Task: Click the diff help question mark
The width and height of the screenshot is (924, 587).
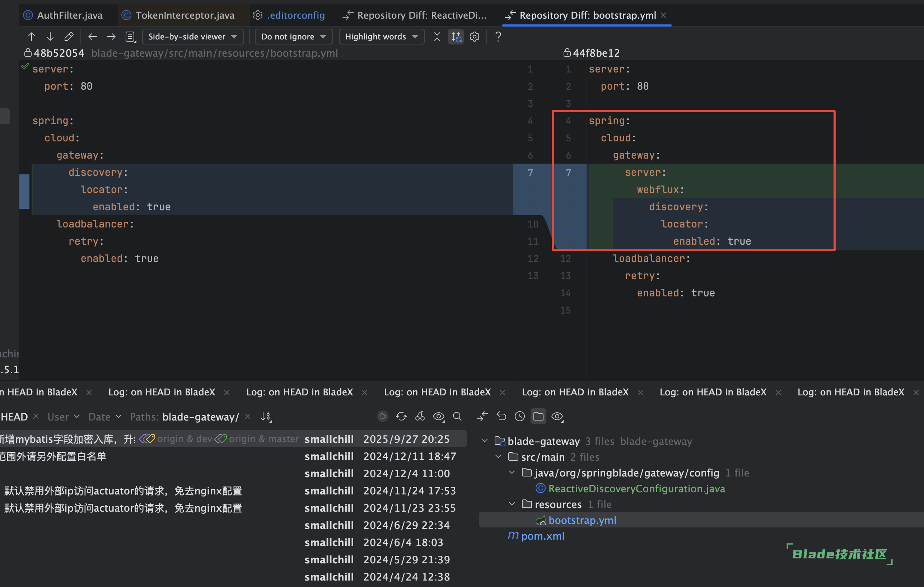Action: tap(498, 37)
